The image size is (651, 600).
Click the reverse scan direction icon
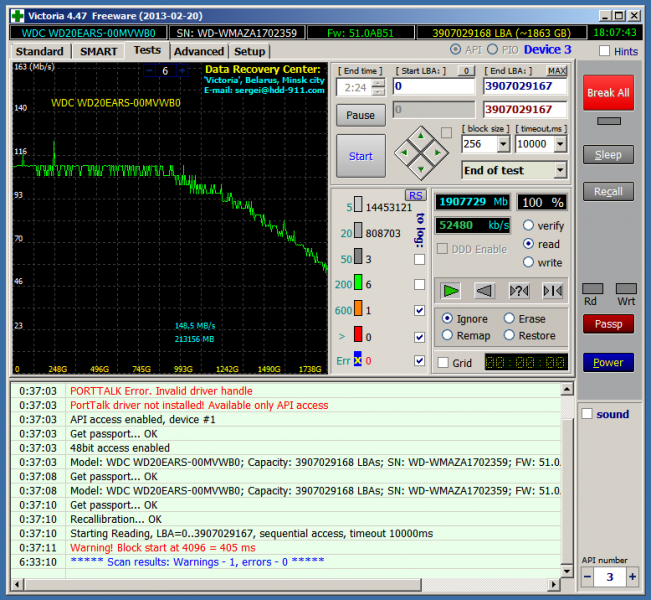click(485, 290)
